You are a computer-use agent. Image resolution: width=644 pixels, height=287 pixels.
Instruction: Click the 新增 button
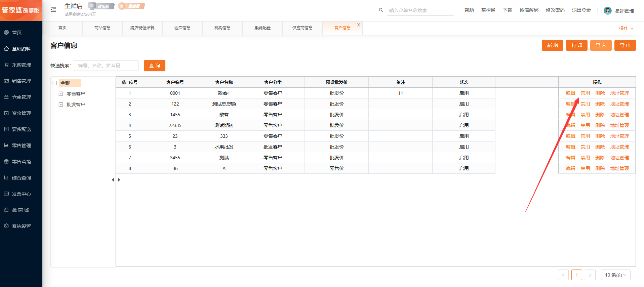553,45
